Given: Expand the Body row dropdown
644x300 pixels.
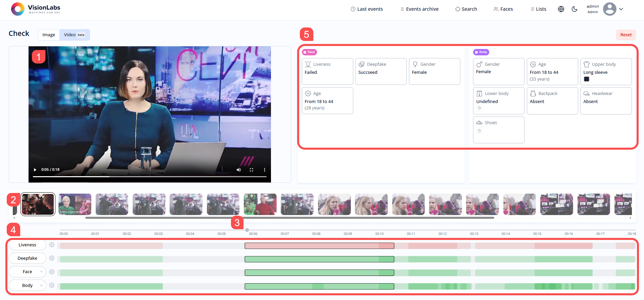Looking at the screenshot, I should coord(41,286).
